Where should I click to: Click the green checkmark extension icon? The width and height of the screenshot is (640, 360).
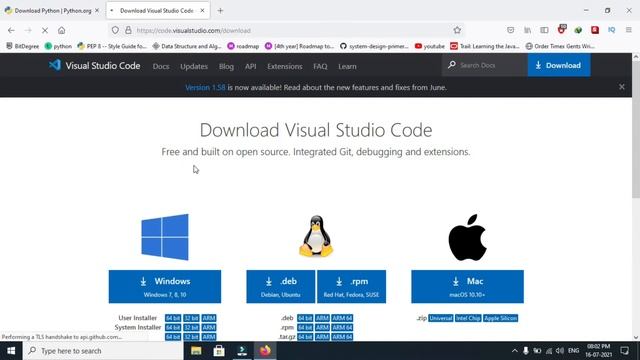[x=578, y=30]
